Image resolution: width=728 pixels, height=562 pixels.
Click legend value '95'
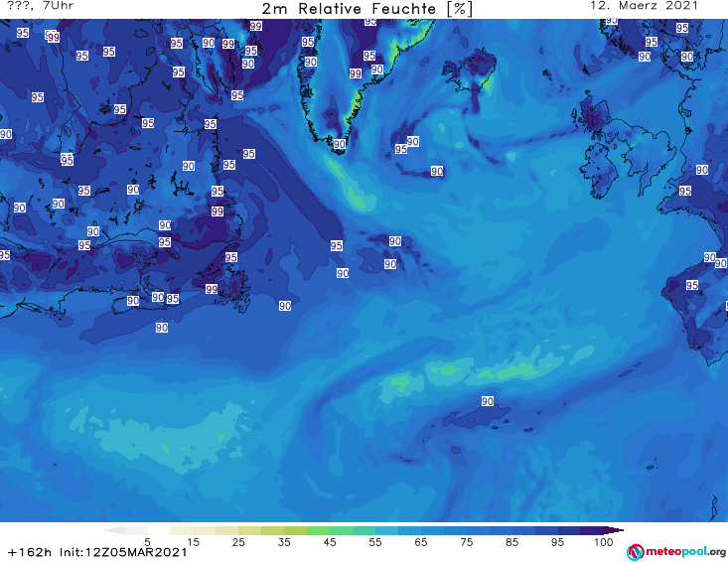557,542
